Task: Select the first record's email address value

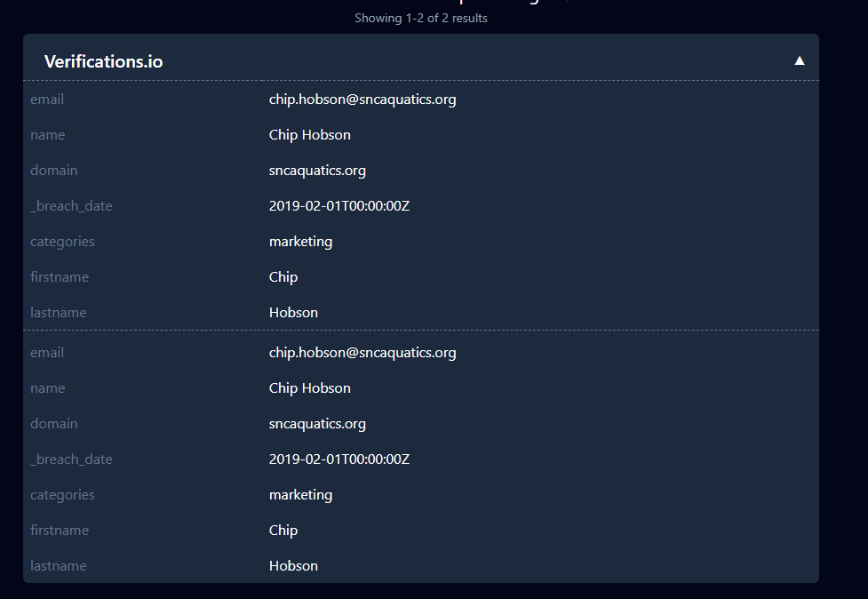Action: 362,100
